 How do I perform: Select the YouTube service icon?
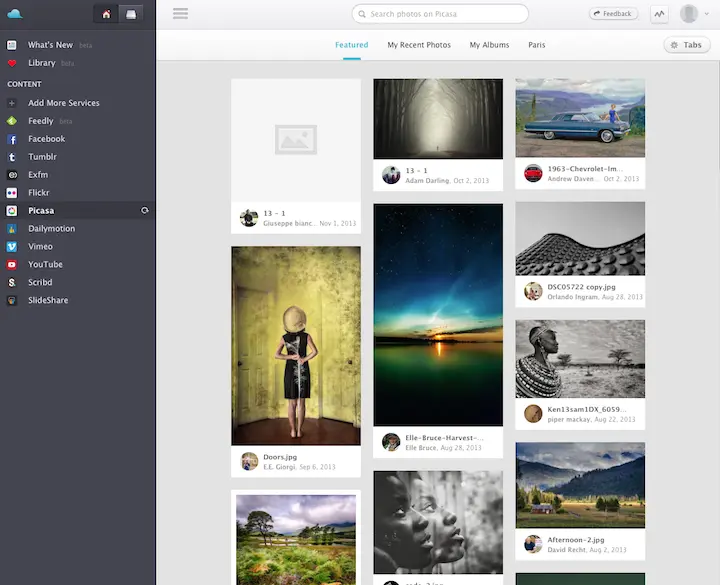click(12, 264)
